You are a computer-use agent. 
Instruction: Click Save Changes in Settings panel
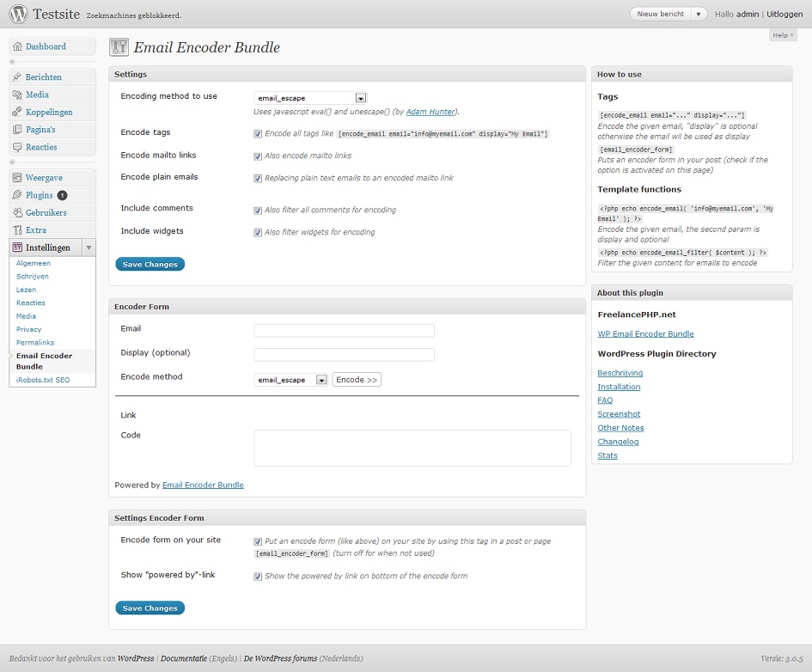[150, 264]
